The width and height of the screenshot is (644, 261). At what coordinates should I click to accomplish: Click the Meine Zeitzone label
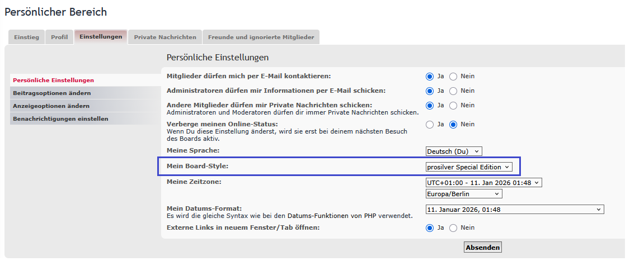(x=194, y=182)
